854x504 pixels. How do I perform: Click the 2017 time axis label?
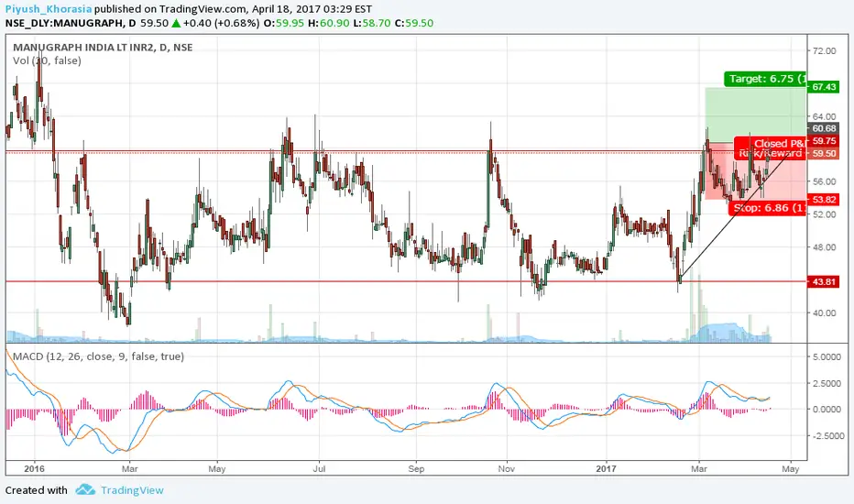tap(607, 468)
